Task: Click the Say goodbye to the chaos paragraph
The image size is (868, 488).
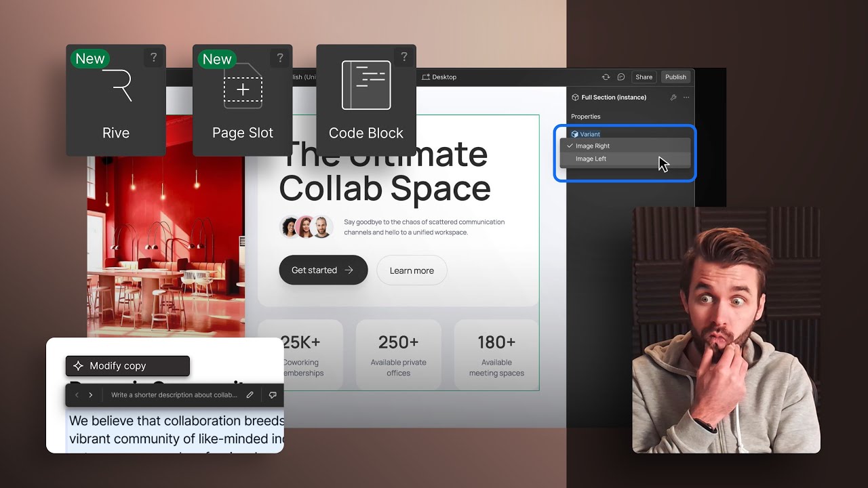Action: 424,227
